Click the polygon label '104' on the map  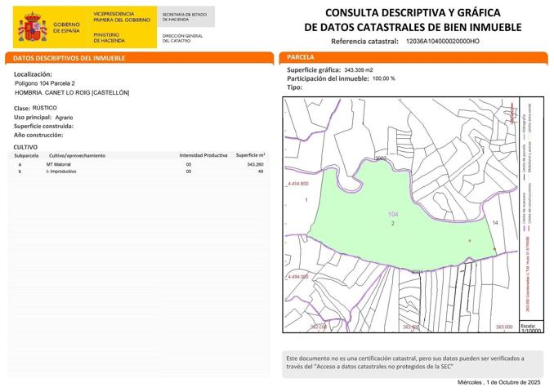tap(393, 214)
